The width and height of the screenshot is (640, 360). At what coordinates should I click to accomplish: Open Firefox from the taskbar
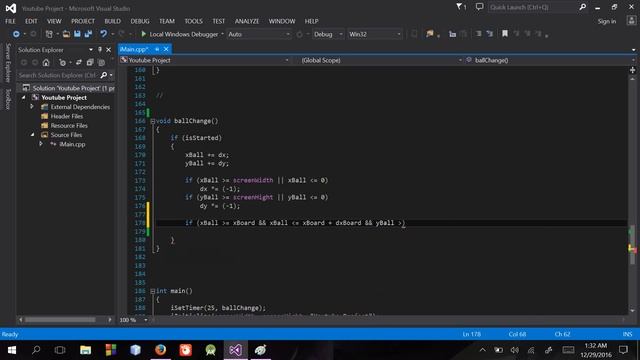pyautogui.click(x=160, y=350)
